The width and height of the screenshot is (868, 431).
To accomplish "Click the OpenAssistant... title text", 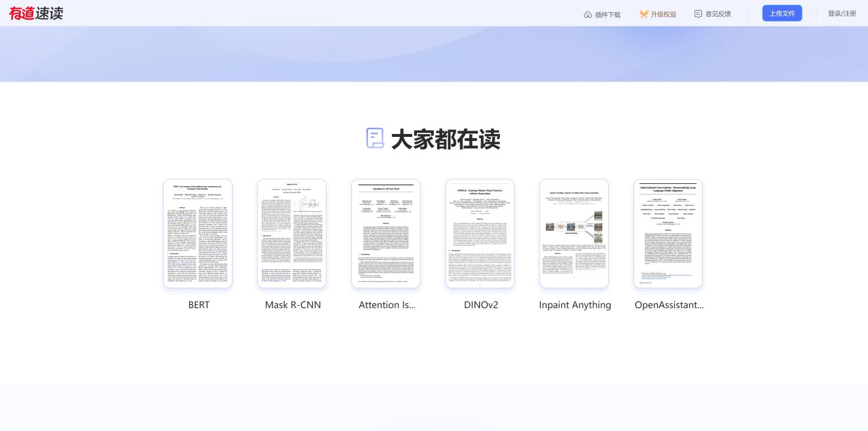I will click(669, 305).
